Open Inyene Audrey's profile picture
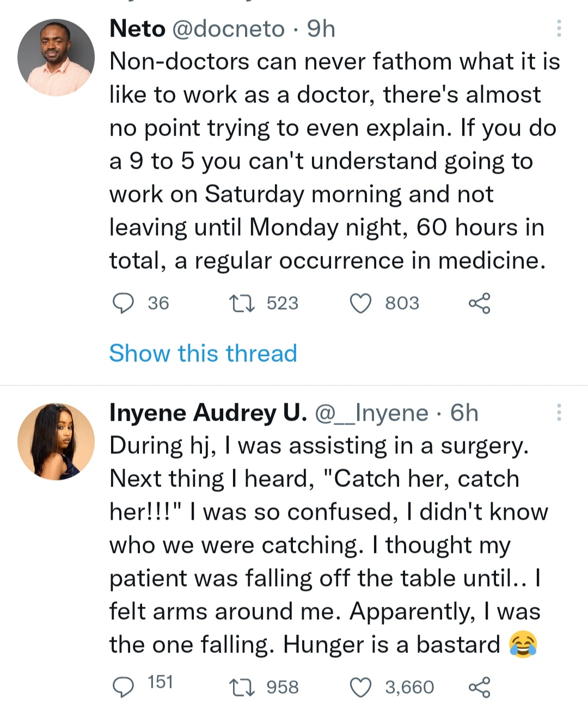This screenshot has width=588, height=708. coord(56,441)
